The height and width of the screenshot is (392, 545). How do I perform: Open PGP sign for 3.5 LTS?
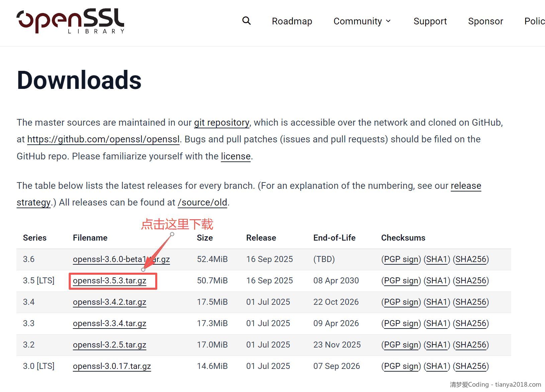[401, 281]
